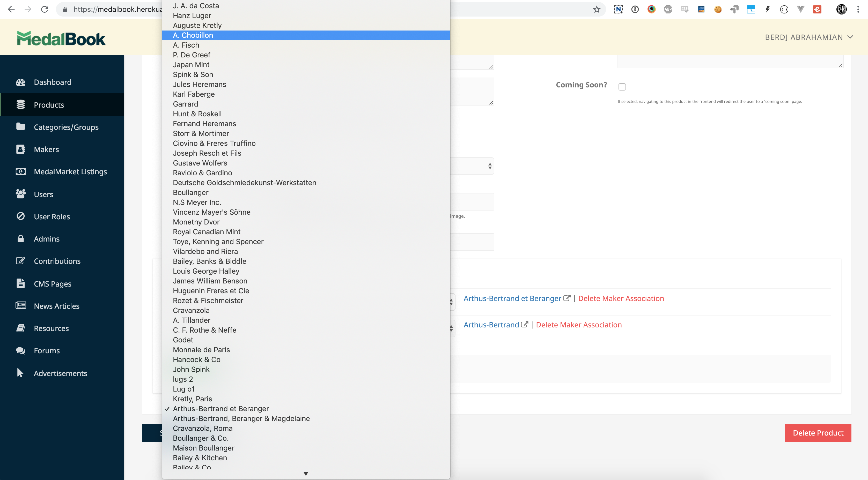Select Vincenz Mayer's Söhne option
This screenshot has height=480, width=868.
[306, 212]
